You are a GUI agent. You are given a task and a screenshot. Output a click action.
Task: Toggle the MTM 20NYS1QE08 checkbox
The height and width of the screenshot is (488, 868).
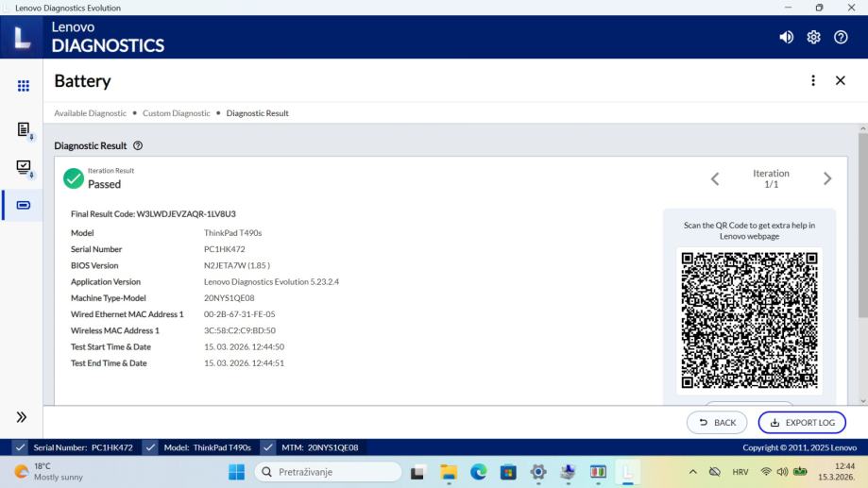pyautogui.click(x=268, y=447)
